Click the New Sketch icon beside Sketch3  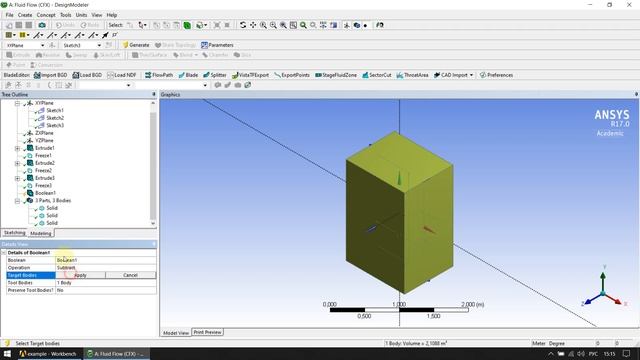[109, 45]
